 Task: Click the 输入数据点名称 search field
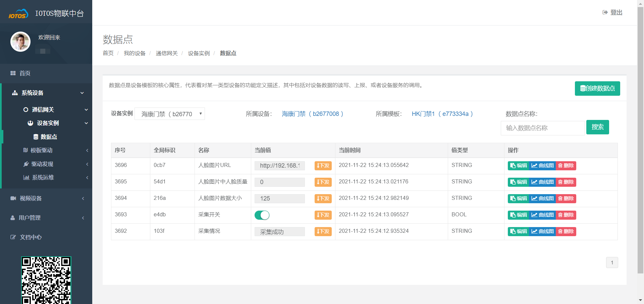point(542,128)
